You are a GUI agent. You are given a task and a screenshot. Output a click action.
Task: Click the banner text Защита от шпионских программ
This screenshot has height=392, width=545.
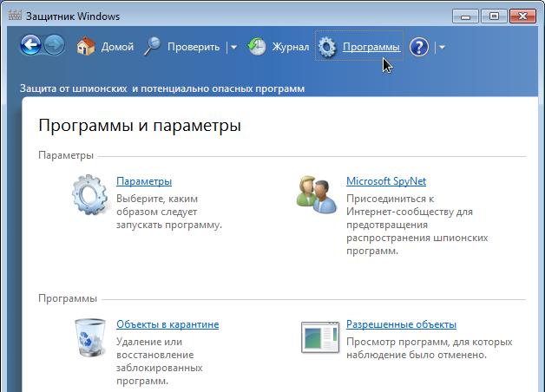(x=162, y=88)
